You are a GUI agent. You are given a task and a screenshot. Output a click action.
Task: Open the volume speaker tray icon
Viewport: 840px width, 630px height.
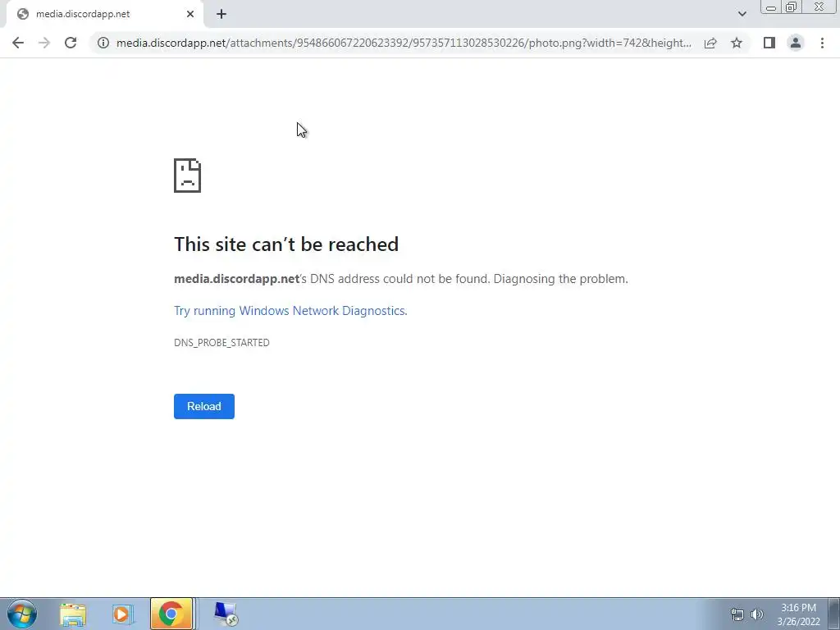coord(757,614)
